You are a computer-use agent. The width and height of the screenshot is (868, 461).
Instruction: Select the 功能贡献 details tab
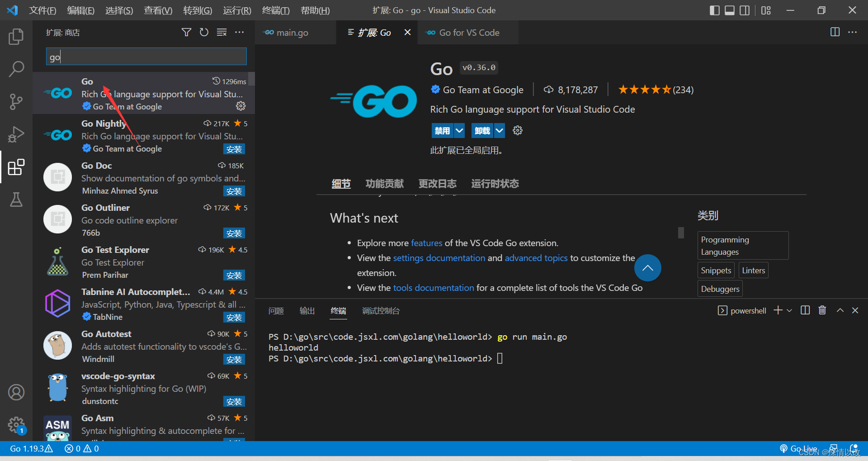(x=385, y=183)
